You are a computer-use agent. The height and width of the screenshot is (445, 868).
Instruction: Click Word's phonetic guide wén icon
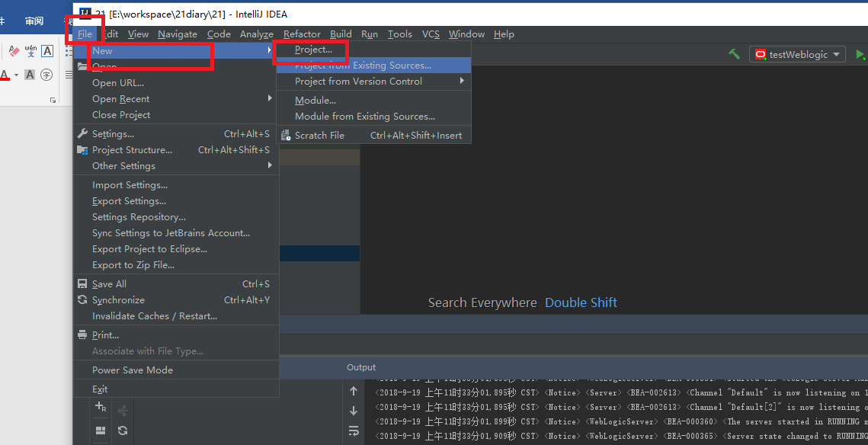pos(30,51)
